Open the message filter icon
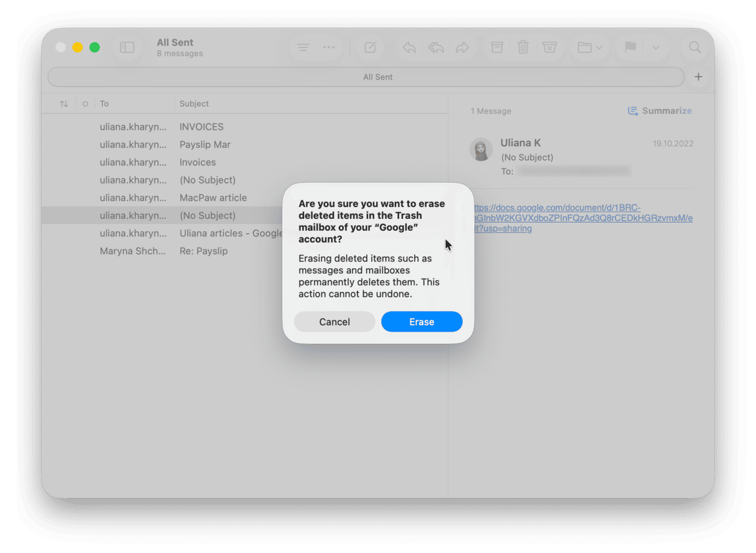The width and height of the screenshot is (756, 553). (x=303, y=48)
